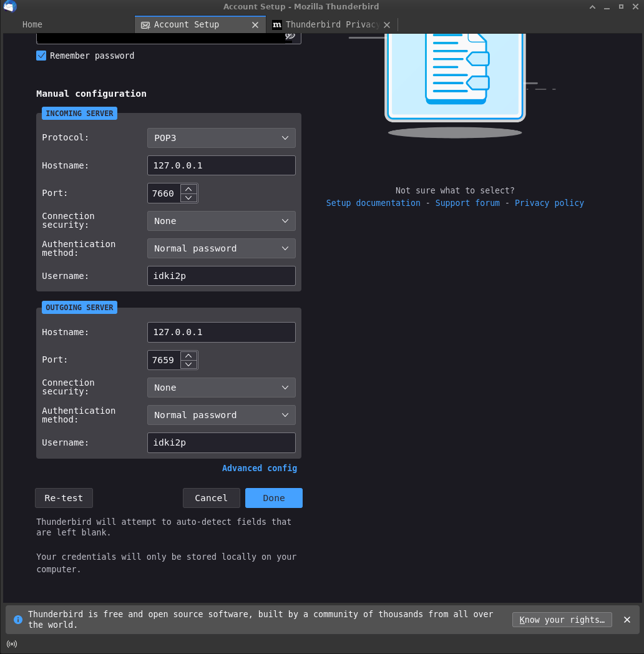The height and width of the screenshot is (654, 644).
Task: Click the Re-test button
Action: pyautogui.click(x=64, y=498)
